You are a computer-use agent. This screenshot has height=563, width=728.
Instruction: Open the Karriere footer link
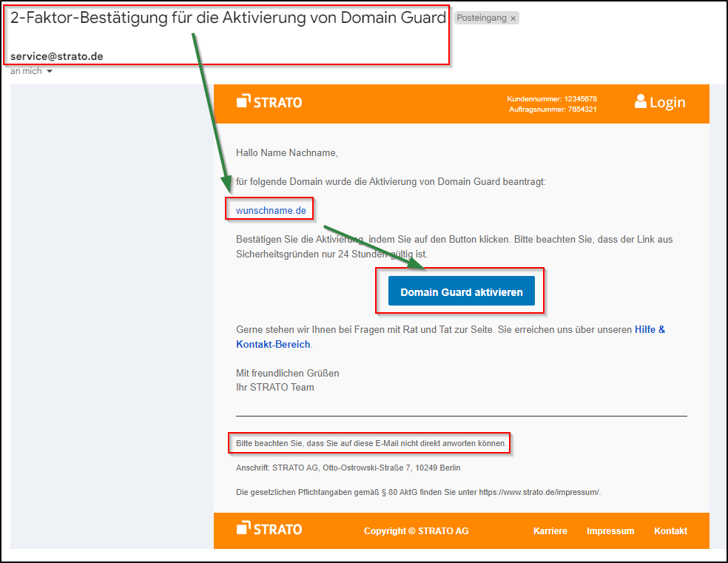[550, 530]
